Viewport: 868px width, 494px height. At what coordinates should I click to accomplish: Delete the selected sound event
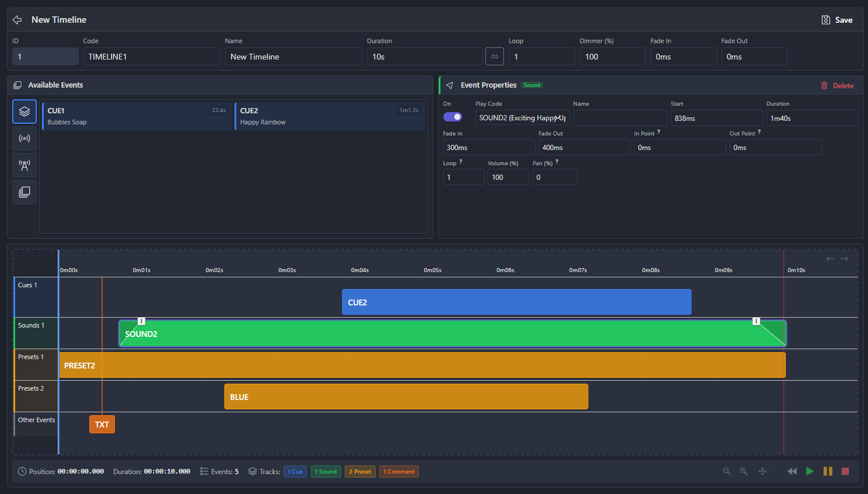click(x=837, y=85)
